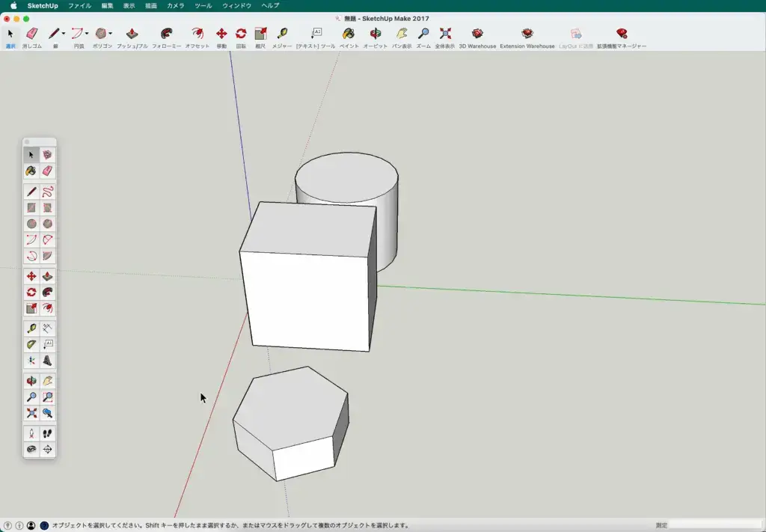This screenshot has height=532, width=766.
Task: Activate Move tool in the floating palette
Action: tap(31, 277)
